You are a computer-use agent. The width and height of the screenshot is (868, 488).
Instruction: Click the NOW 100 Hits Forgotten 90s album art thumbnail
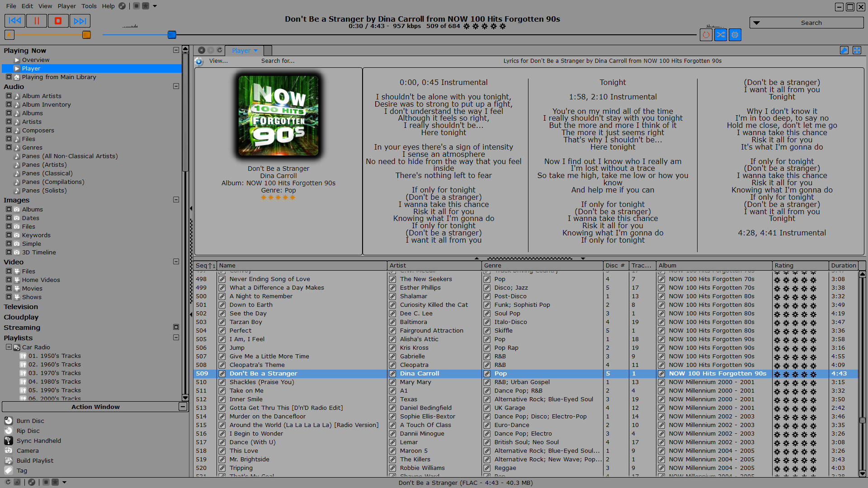tap(278, 117)
